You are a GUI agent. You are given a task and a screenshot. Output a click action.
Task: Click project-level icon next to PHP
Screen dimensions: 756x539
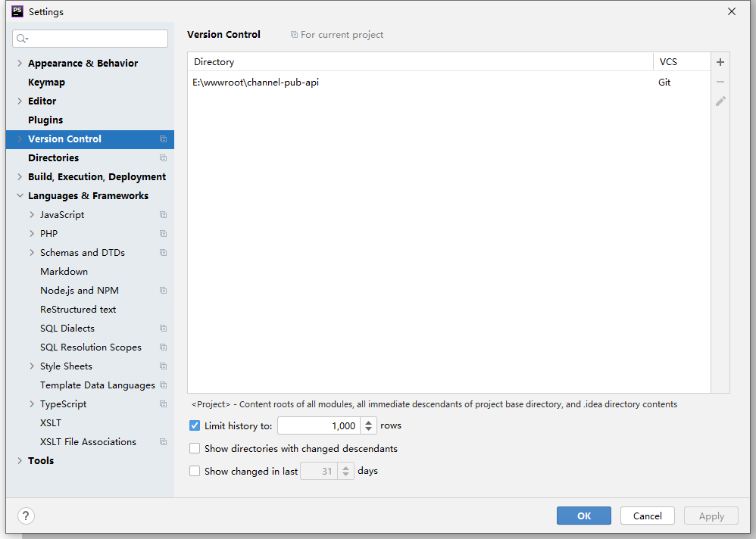(x=163, y=234)
